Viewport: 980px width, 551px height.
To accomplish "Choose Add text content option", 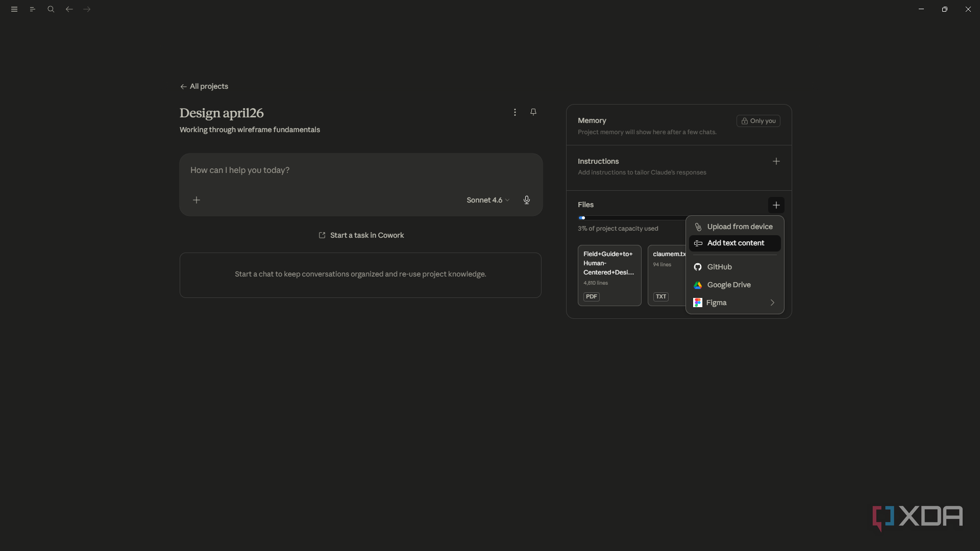I will click(x=735, y=243).
